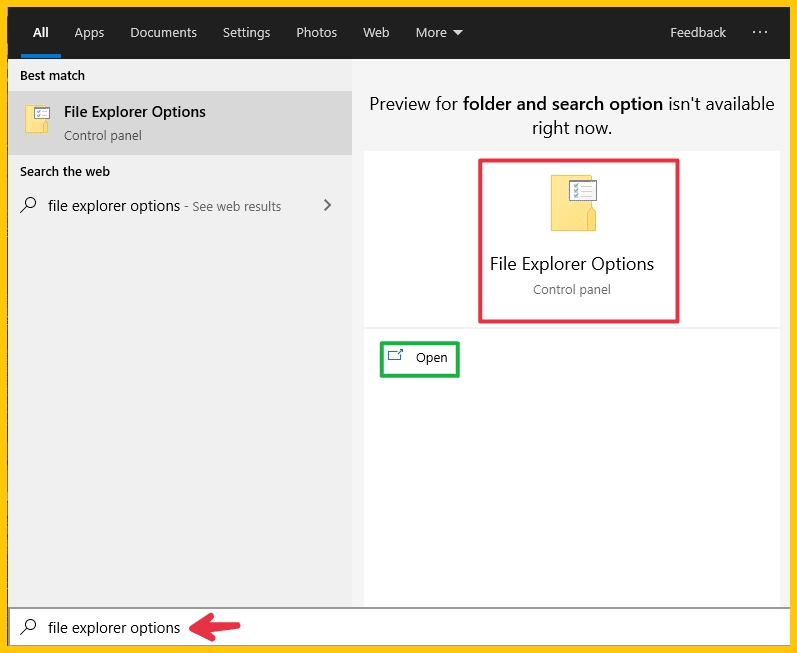The height and width of the screenshot is (653, 797).
Task: Click the File Explorer Options preview title
Action: tap(572, 264)
